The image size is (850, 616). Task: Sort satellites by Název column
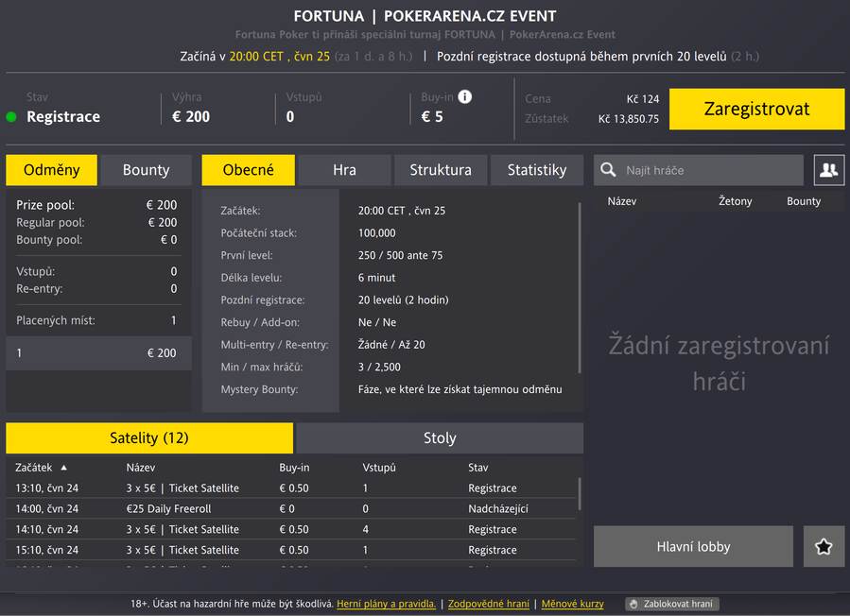coord(140,467)
